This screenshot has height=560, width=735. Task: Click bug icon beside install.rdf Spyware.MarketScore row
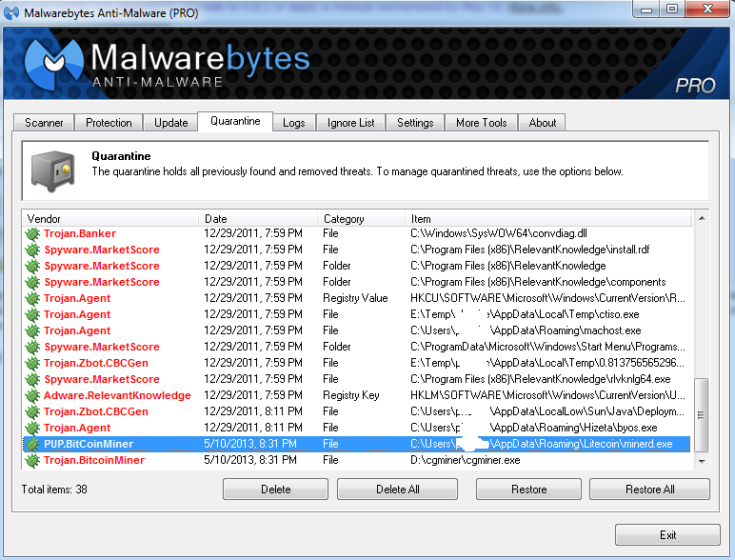(32, 250)
